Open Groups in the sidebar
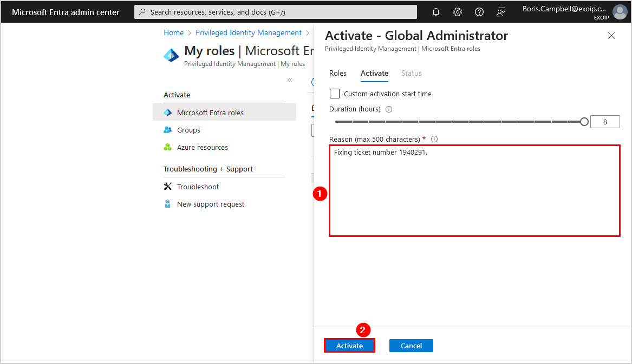The width and height of the screenshot is (632, 364). click(188, 130)
